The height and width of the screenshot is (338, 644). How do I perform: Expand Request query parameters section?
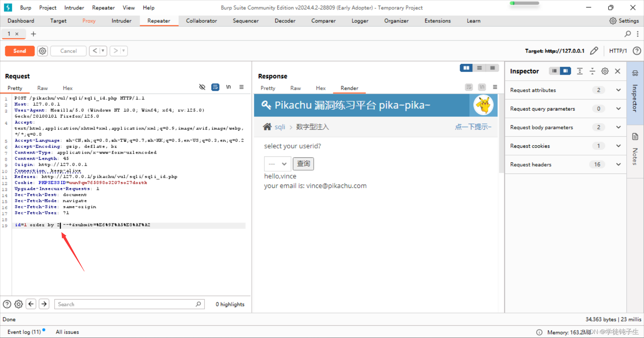pos(619,109)
